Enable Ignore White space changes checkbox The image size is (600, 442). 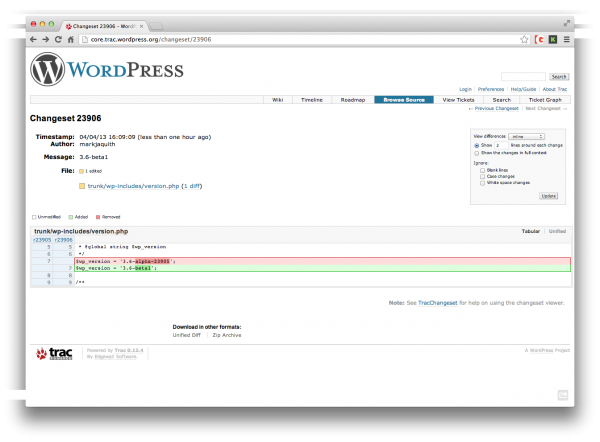(x=483, y=183)
